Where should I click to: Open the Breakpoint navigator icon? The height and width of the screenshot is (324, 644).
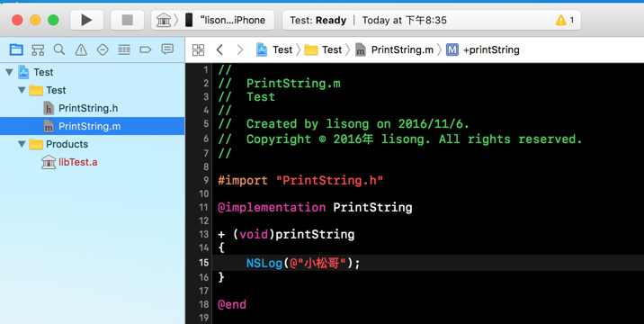click(x=146, y=50)
